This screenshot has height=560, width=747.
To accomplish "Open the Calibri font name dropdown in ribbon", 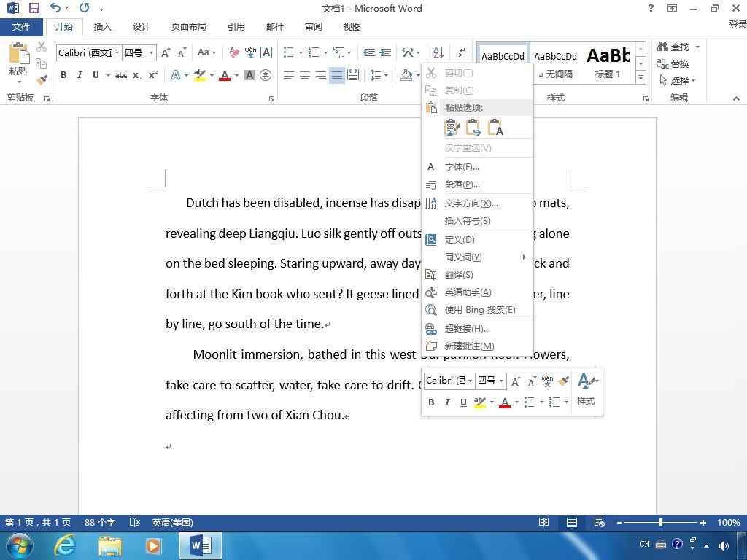I will coord(117,52).
